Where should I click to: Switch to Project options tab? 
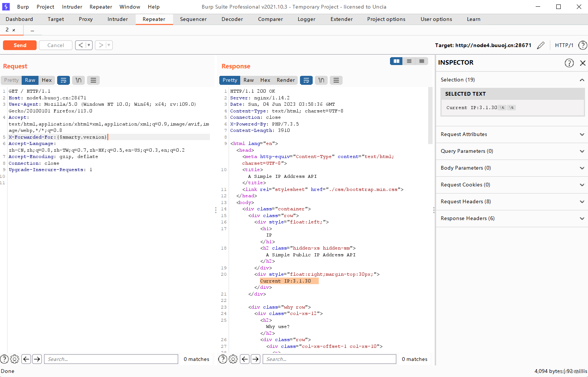[386, 19]
